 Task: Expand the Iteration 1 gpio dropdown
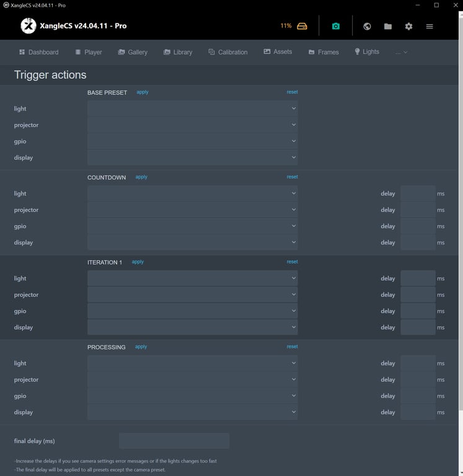[192, 311]
